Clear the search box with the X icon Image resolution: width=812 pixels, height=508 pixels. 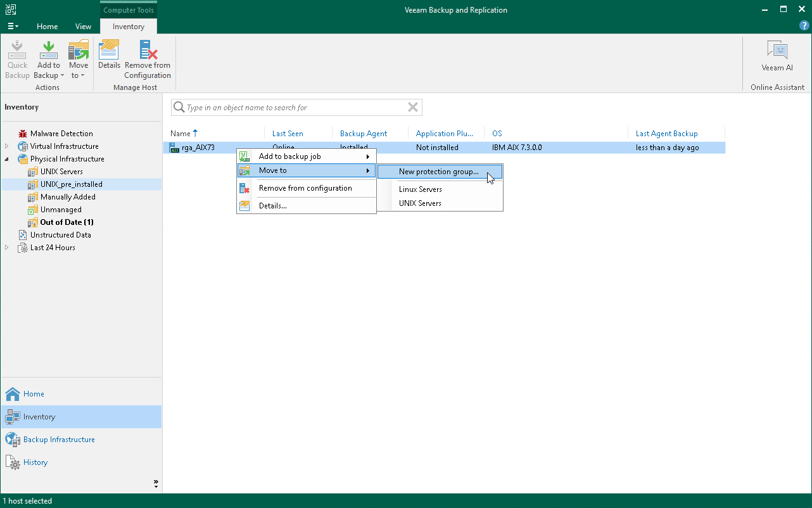pyautogui.click(x=413, y=108)
